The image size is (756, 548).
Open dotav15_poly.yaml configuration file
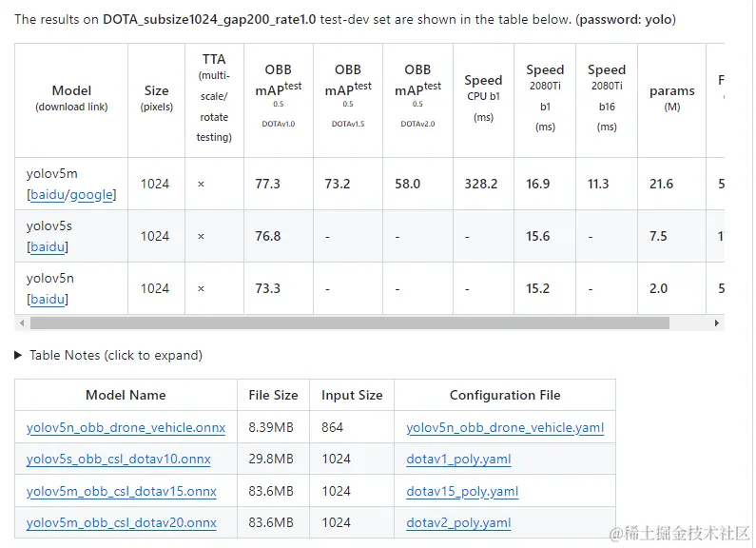click(x=462, y=492)
